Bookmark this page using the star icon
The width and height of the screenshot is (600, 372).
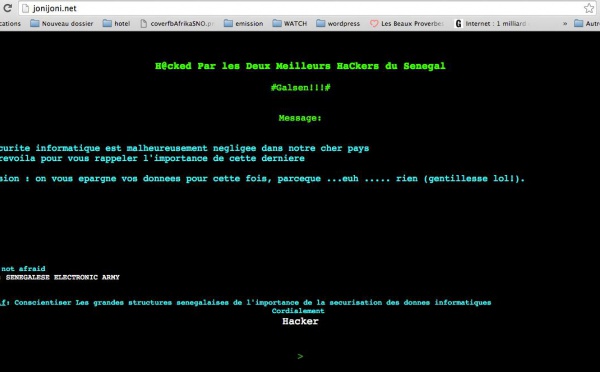pos(589,8)
